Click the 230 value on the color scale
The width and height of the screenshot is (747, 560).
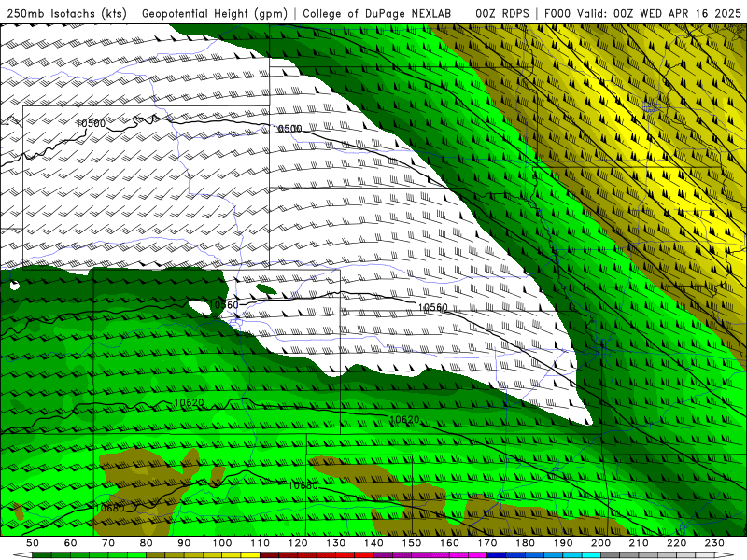(715, 543)
